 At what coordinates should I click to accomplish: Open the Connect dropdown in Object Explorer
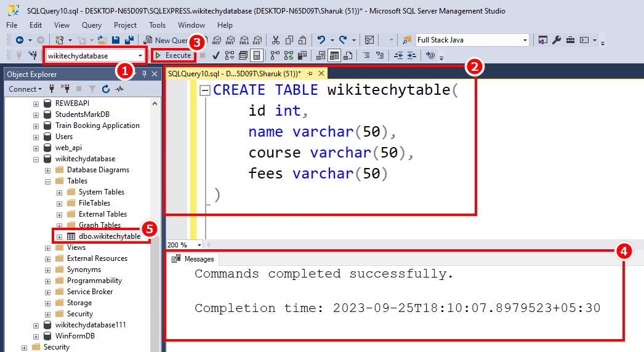25,89
